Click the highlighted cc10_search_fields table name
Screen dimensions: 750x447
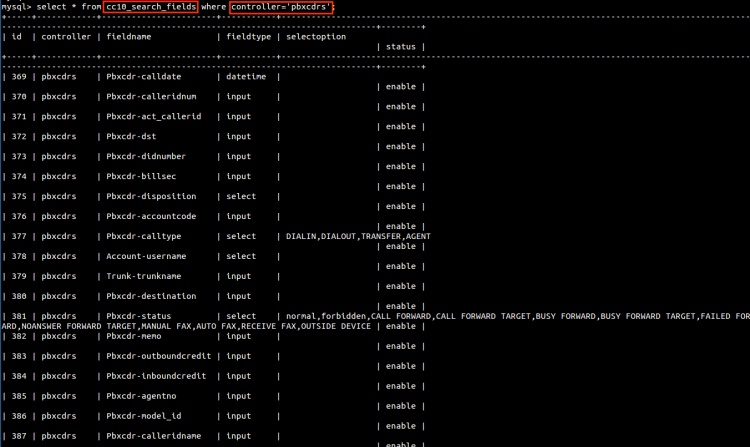pyautogui.click(x=146, y=7)
